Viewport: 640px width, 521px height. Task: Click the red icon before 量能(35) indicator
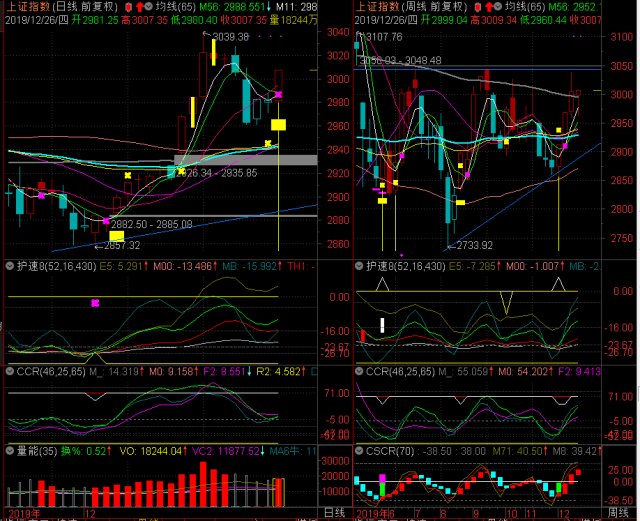pyautogui.click(x=10, y=451)
